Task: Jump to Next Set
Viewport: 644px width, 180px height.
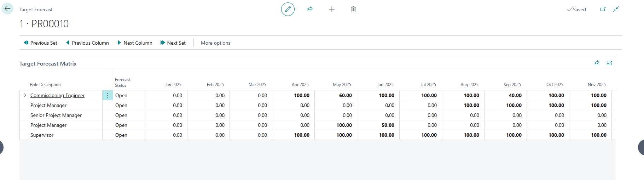Action: coord(173,43)
